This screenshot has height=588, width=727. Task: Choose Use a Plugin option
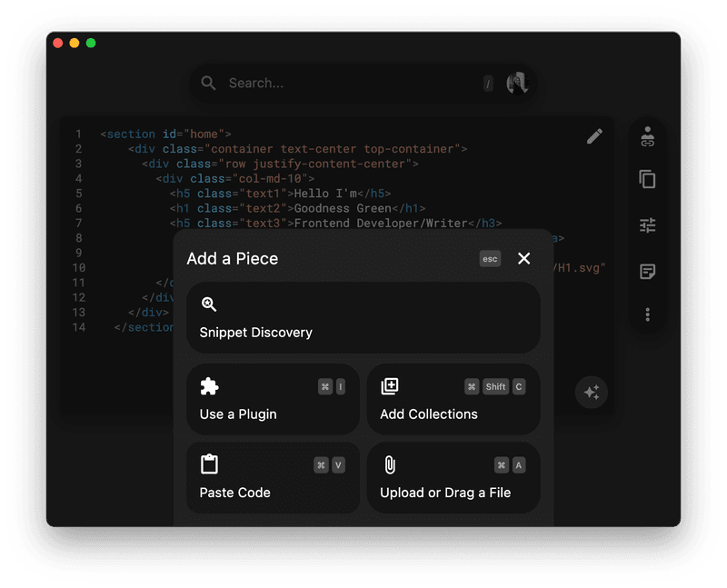[272, 400]
